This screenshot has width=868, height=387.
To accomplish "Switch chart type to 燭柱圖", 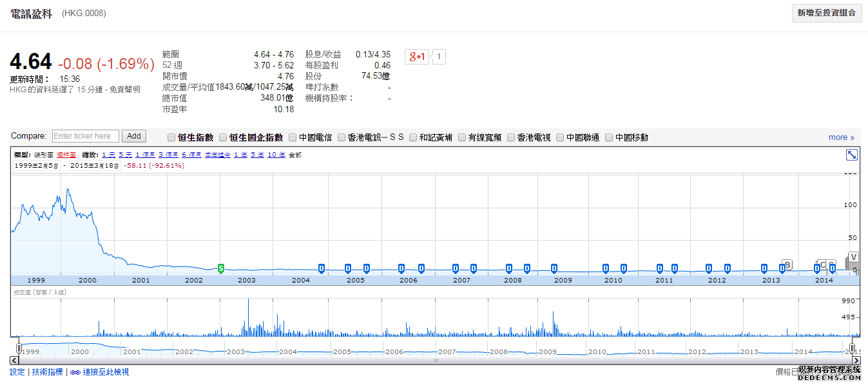I will click(x=66, y=155).
